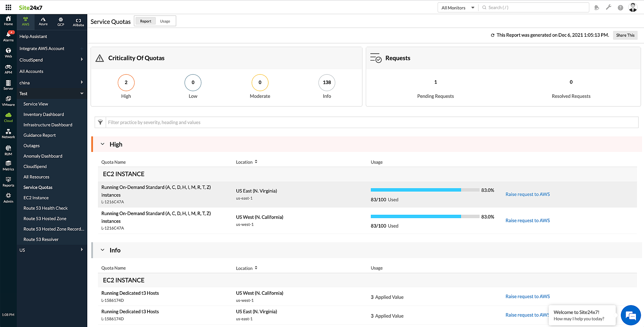
Task: Click the Share This button
Action: 625,35
